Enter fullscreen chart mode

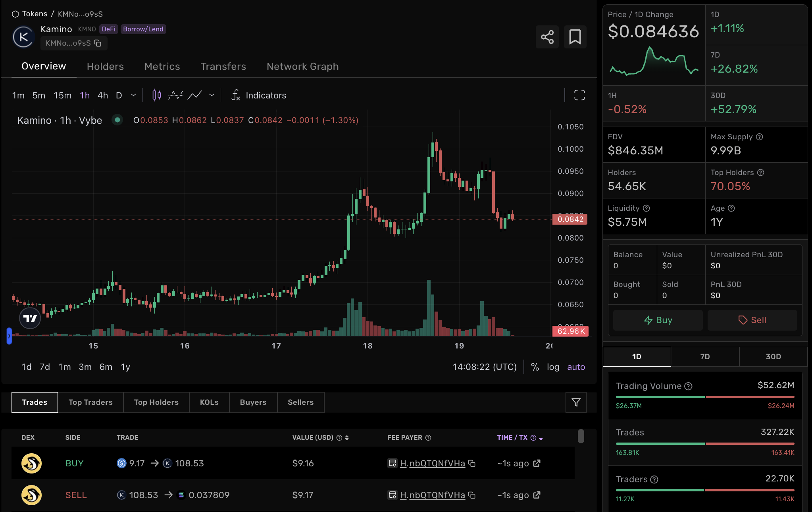[x=579, y=95]
